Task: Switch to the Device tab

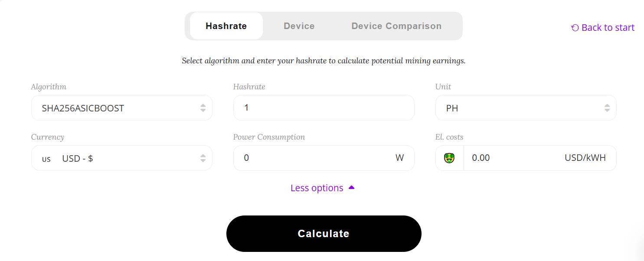Action: 299,26
